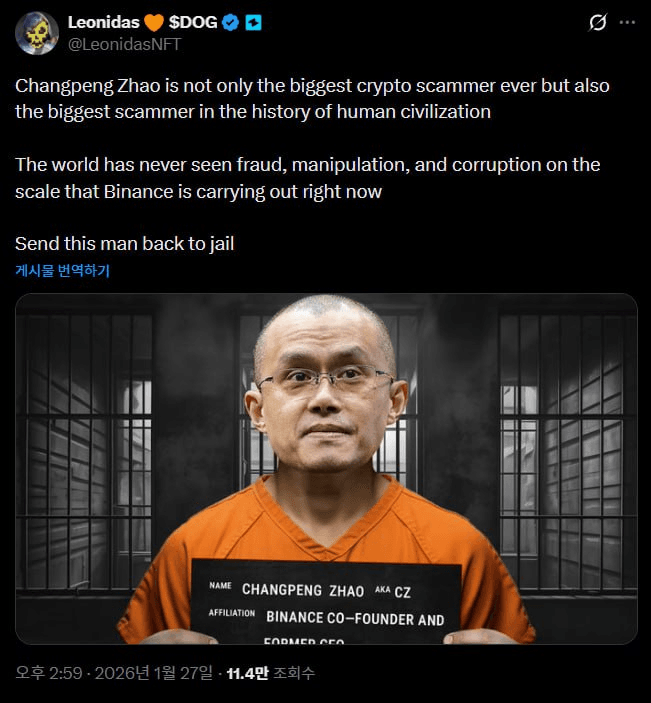Image resolution: width=651 pixels, height=703 pixels.
Task: Click the blue square affiliate badge
Action: pyautogui.click(x=253, y=22)
